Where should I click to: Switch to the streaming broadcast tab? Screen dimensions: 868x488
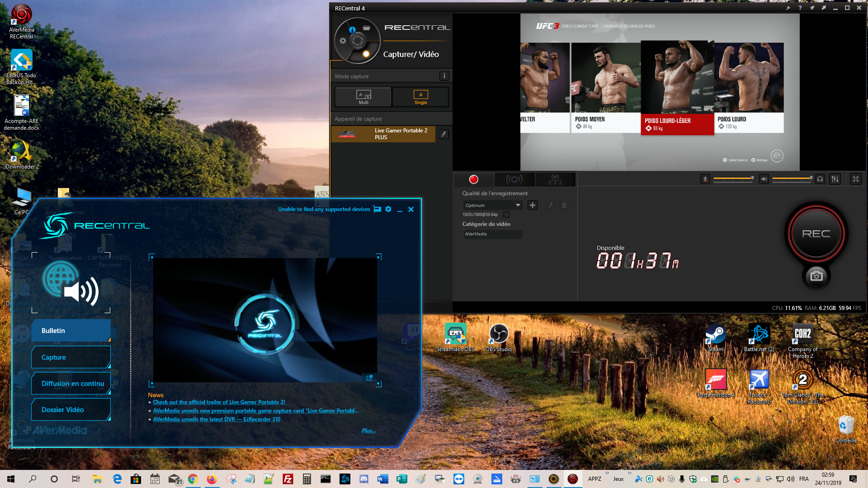click(x=514, y=179)
